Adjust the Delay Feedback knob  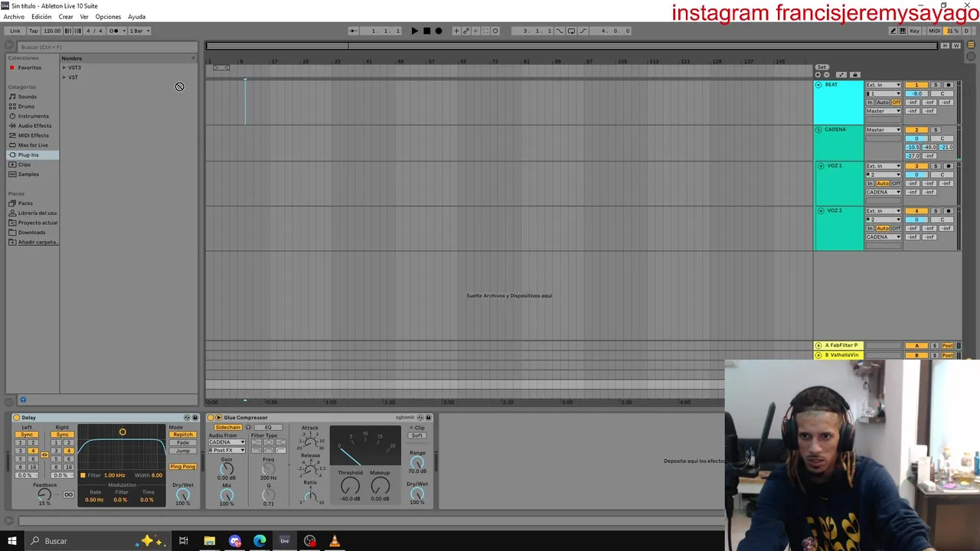pos(44,494)
